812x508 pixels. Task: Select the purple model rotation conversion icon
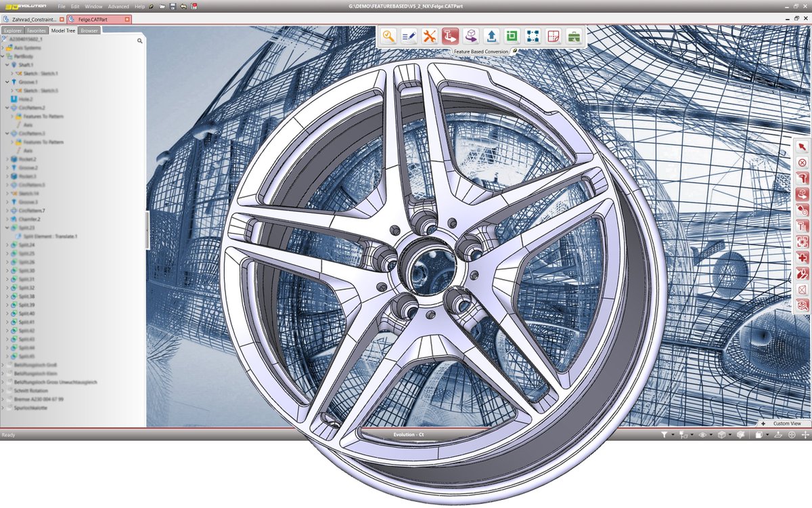470,36
